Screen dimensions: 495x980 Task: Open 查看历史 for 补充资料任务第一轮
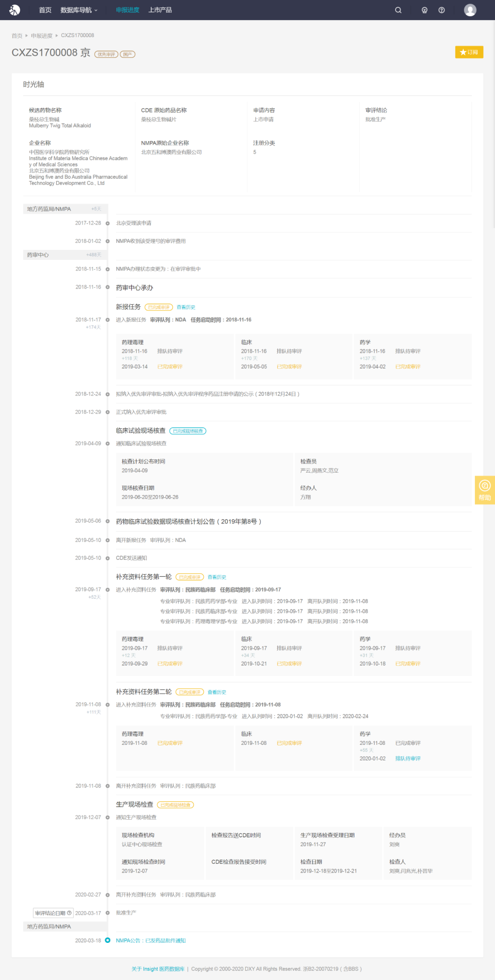click(217, 577)
